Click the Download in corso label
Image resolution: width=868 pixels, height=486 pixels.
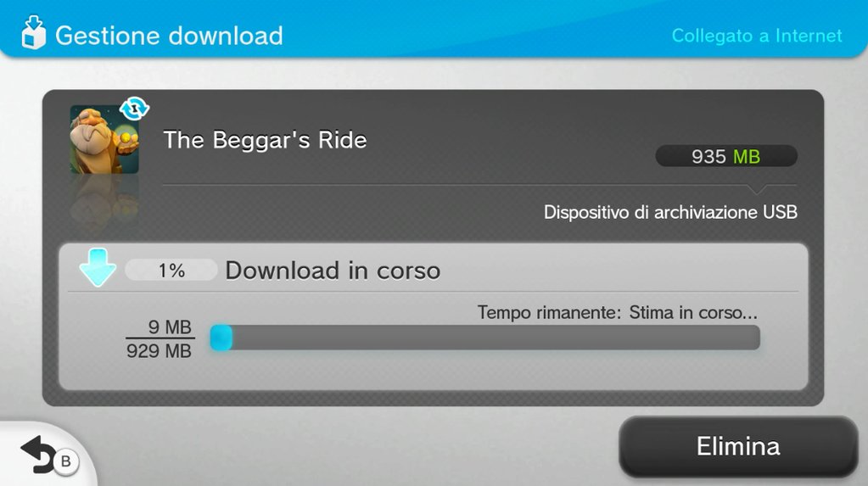pos(333,271)
